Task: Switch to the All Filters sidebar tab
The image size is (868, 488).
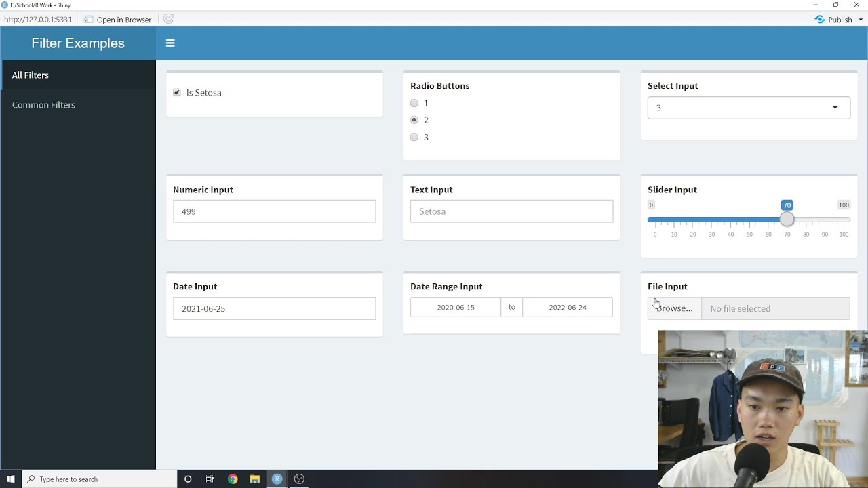Action: tap(78, 75)
